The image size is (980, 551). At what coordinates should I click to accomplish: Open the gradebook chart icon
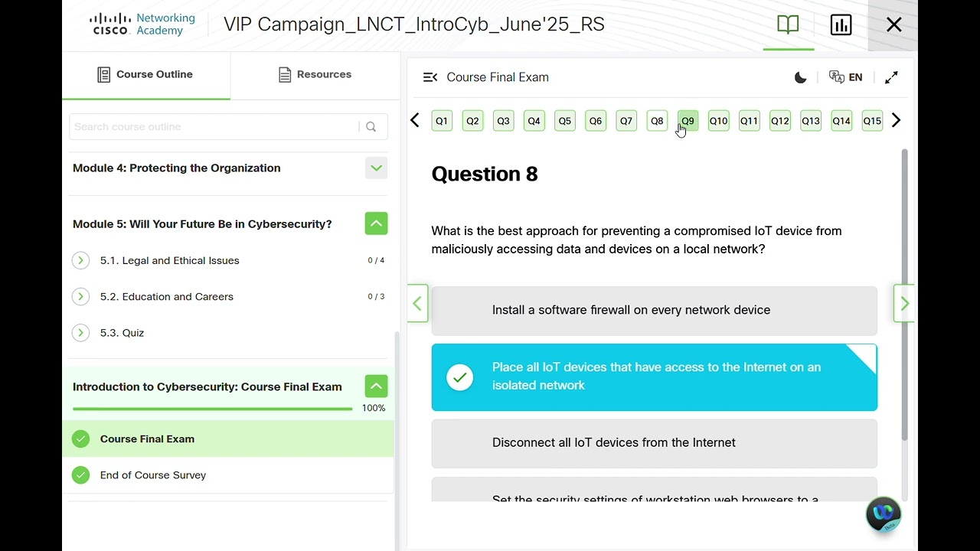[841, 24]
